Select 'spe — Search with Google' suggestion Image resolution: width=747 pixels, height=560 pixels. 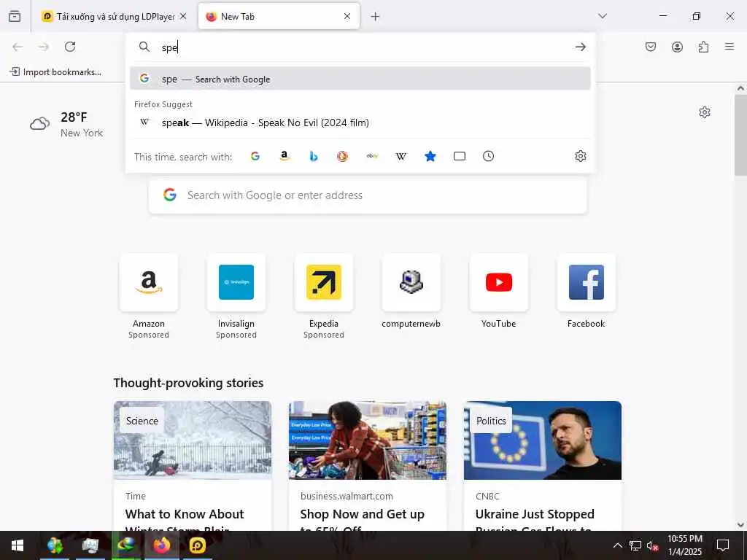tap(360, 79)
